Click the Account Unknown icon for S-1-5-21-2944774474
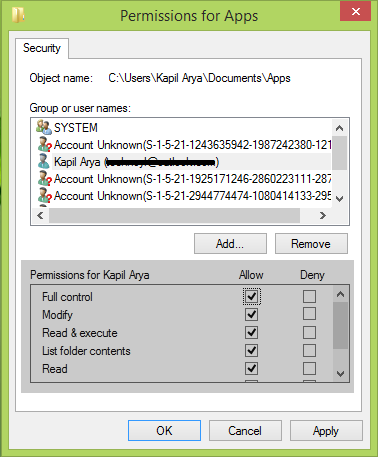 point(44,195)
